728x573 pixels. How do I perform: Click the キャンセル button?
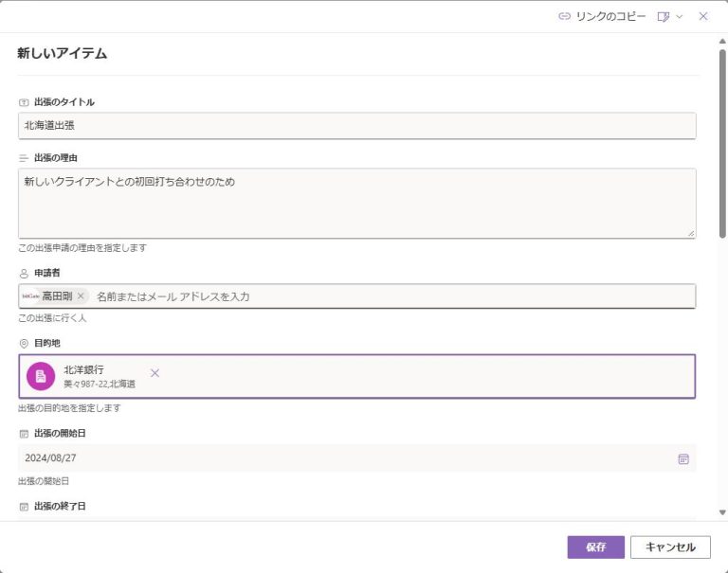pos(670,547)
